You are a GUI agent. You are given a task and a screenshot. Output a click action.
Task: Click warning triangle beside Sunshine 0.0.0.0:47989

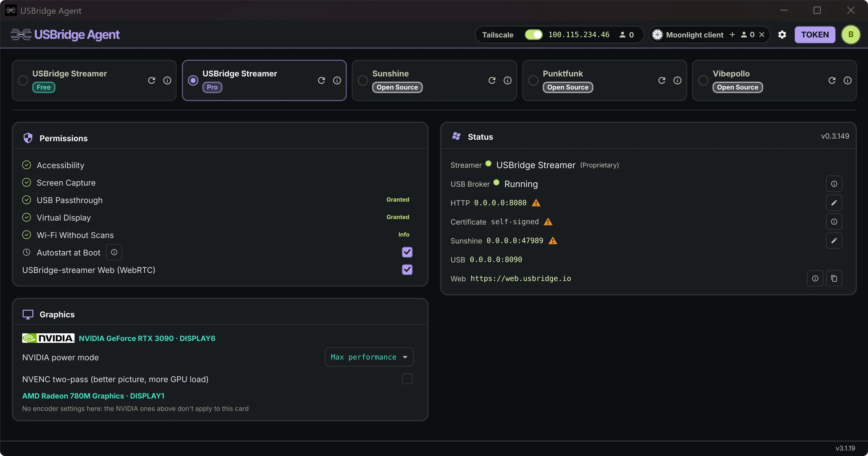point(553,241)
